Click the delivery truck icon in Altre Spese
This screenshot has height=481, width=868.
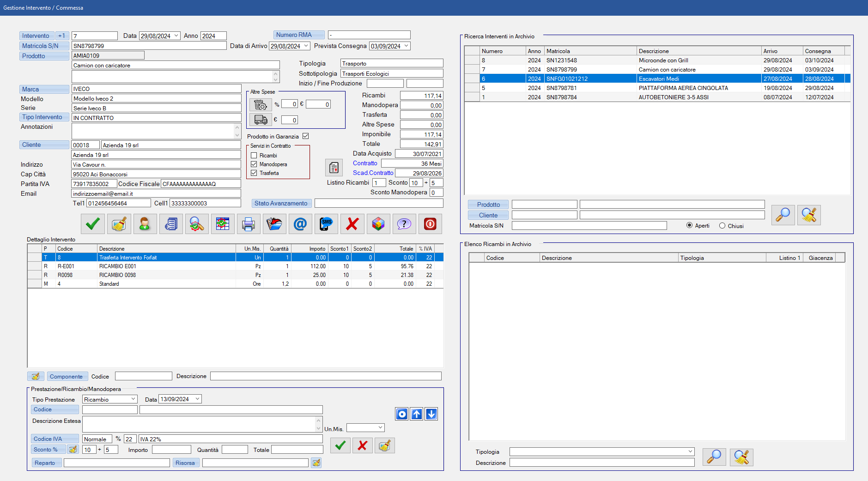261,120
